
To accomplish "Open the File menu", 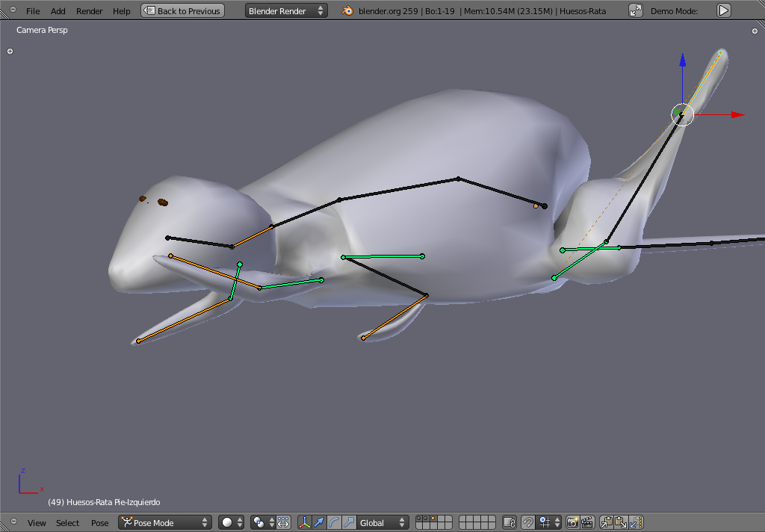I will (x=33, y=11).
